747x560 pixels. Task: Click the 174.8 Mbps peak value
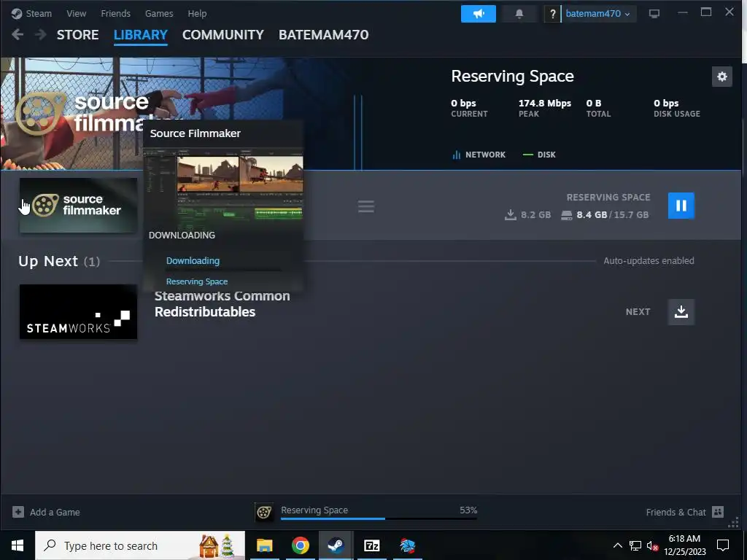pyautogui.click(x=544, y=104)
